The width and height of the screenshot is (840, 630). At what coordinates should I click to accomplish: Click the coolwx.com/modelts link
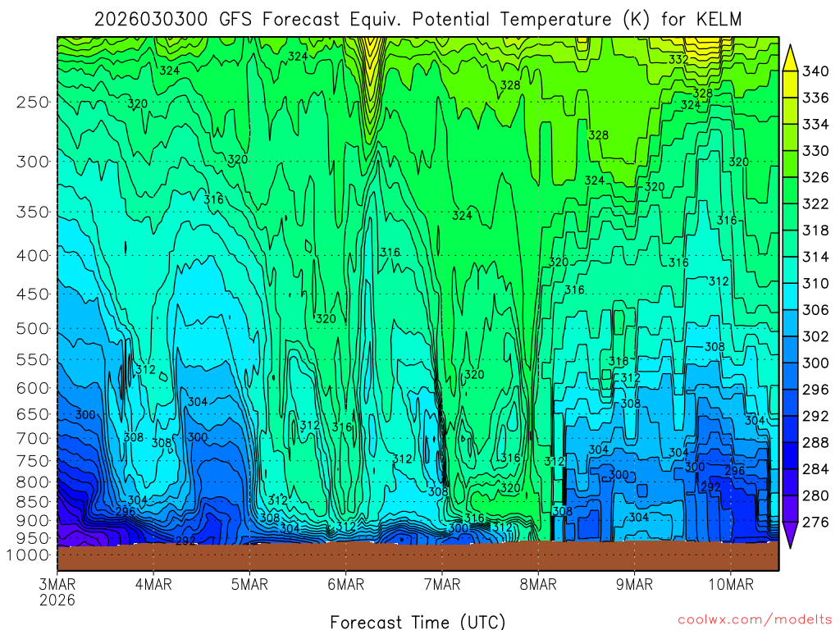tap(755, 620)
